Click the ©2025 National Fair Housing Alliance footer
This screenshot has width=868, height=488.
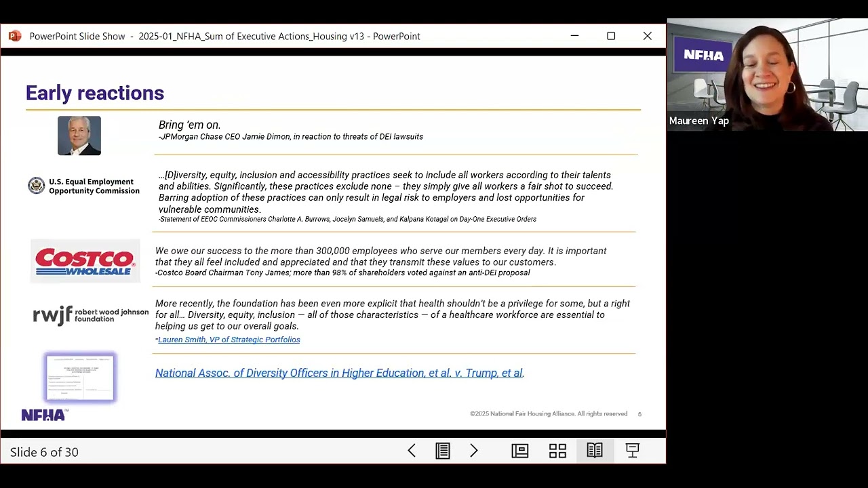549,413
